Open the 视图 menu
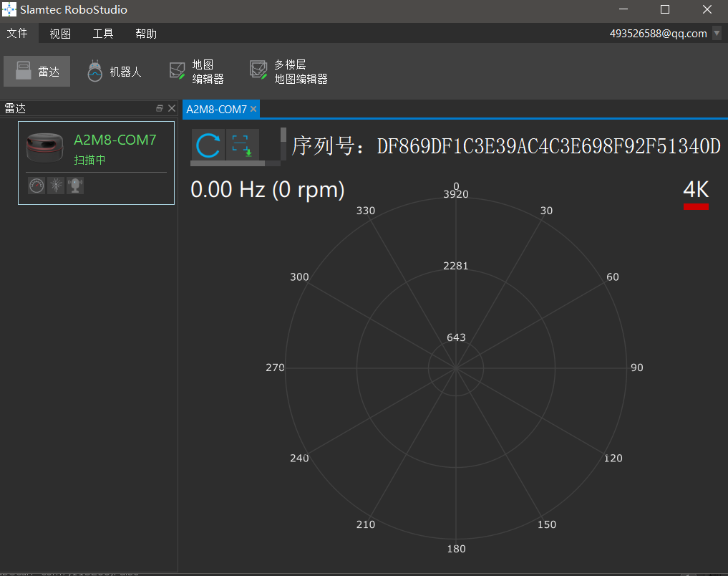The image size is (728, 576). [x=60, y=34]
